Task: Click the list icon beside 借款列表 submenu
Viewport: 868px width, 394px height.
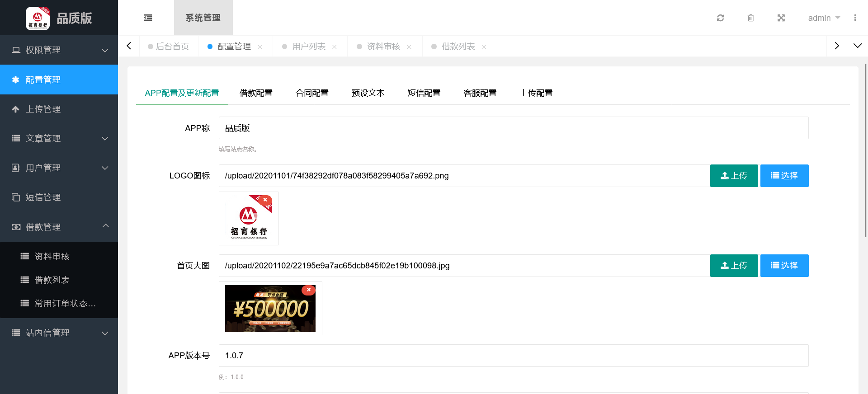Action: (25, 280)
